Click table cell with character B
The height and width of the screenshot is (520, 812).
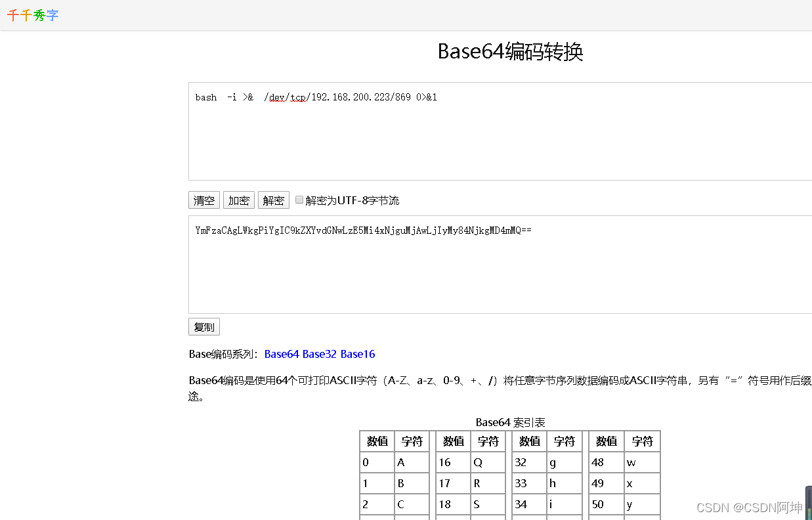tap(412, 483)
